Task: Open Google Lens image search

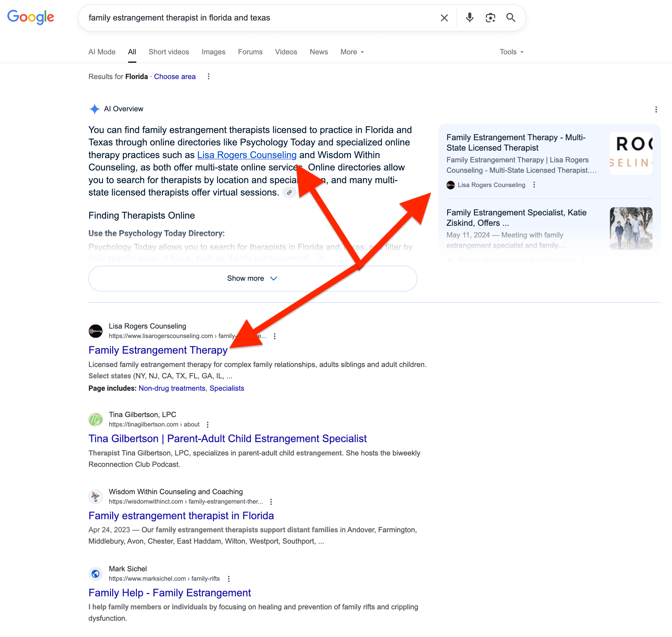Action: coord(490,18)
